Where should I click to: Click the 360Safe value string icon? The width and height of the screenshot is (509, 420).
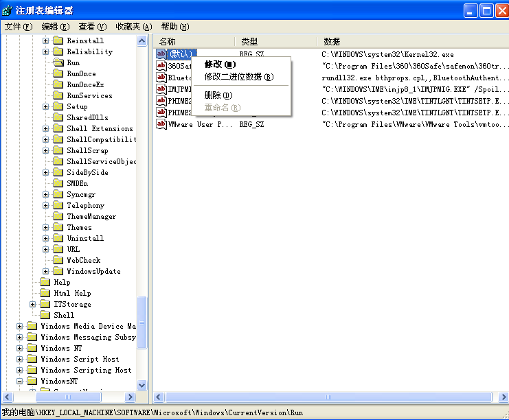click(x=161, y=66)
